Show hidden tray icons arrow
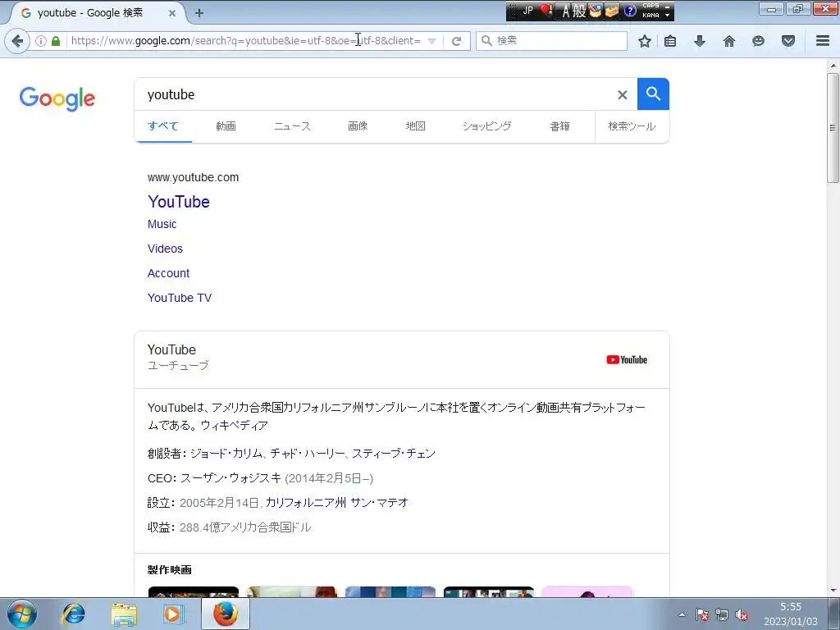 click(682, 615)
